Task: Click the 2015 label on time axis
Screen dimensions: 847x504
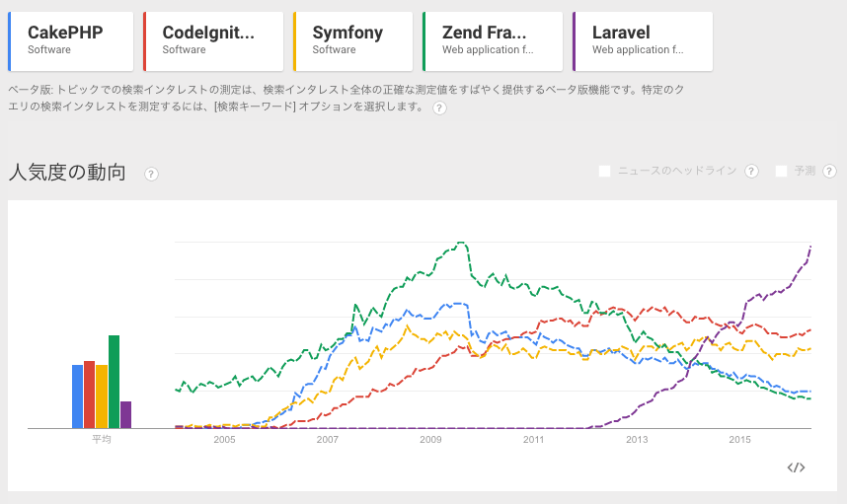Action: pos(739,440)
